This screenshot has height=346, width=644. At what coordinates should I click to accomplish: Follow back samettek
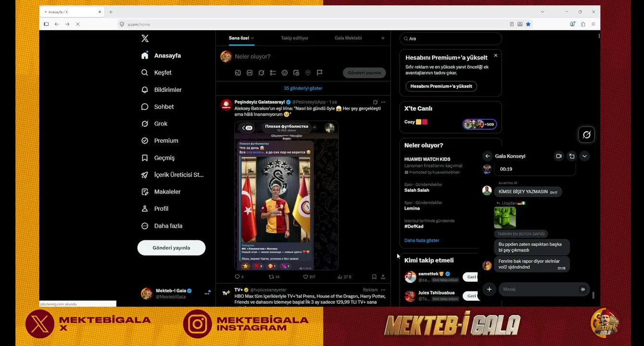pyautogui.click(x=471, y=277)
